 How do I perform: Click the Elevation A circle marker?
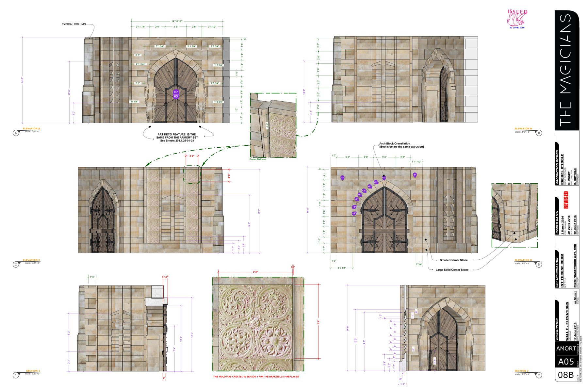pos(16,133)
